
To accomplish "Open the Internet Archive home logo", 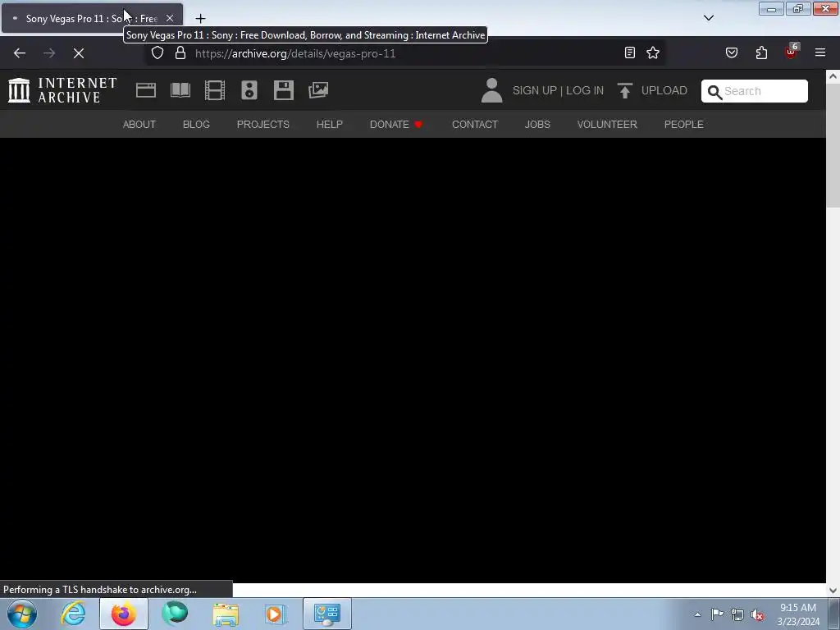I will pyautogui.click(x=62, y=90).
